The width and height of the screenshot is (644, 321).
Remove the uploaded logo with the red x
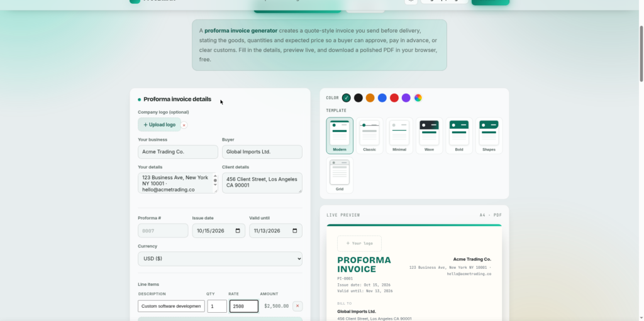click(184, 125)
